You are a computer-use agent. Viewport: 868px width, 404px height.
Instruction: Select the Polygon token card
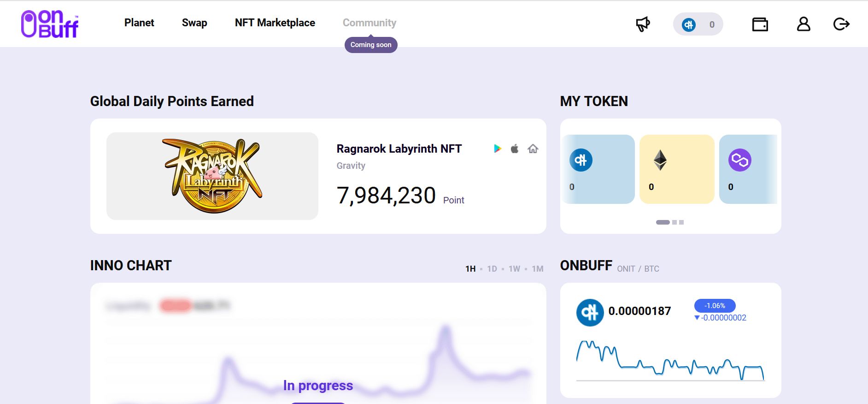tap(748, 169)
